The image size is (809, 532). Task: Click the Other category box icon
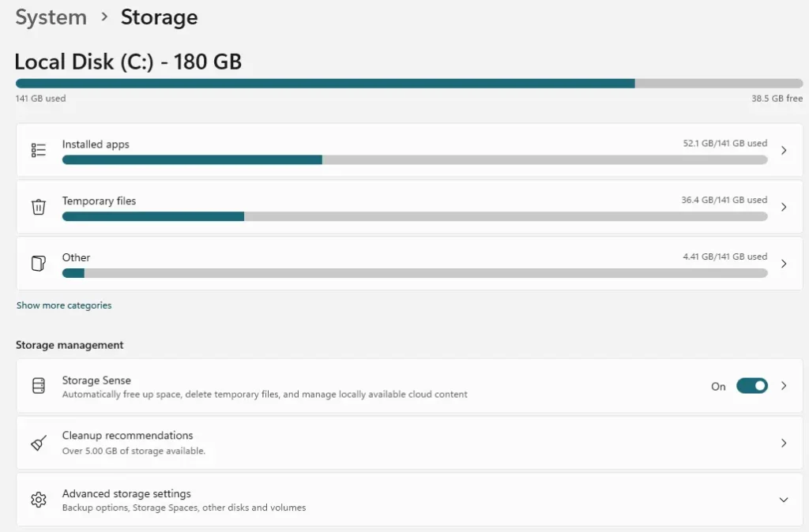click(x=39, y=264)
